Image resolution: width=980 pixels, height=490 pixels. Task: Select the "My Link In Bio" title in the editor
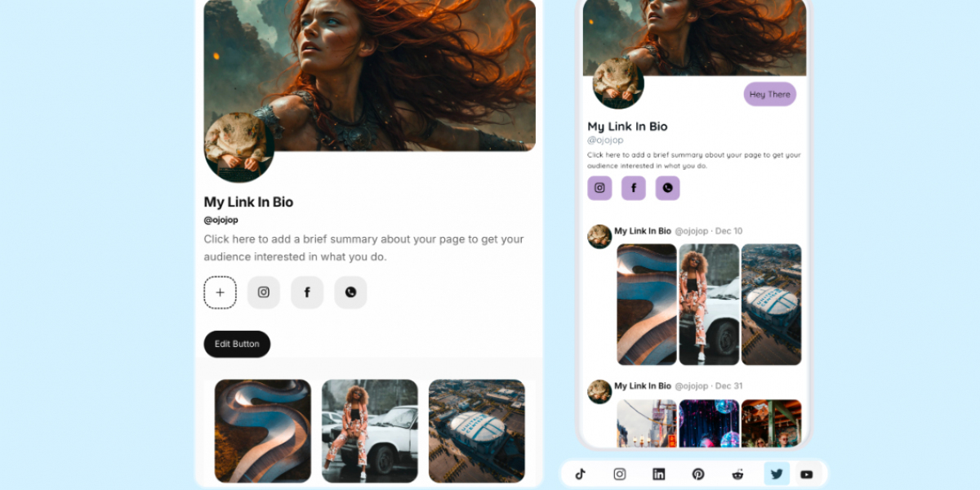point(248,202)
